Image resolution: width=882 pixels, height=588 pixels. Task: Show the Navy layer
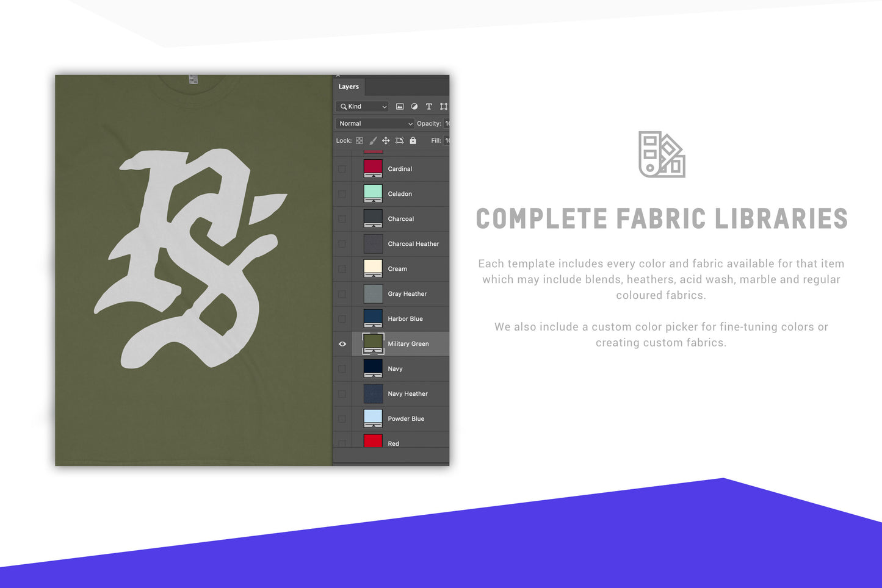point(342,369)
